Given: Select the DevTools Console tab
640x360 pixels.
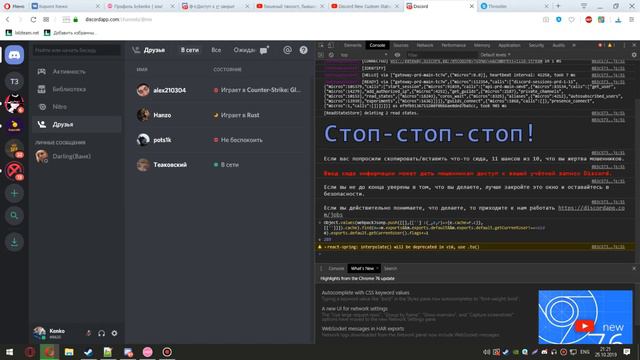Looking at the screenshot, I should tap(377, 45).
